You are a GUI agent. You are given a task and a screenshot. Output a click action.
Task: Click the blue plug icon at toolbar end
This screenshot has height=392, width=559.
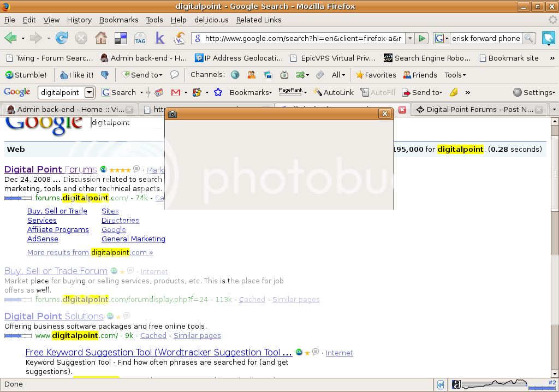point(548,38)
